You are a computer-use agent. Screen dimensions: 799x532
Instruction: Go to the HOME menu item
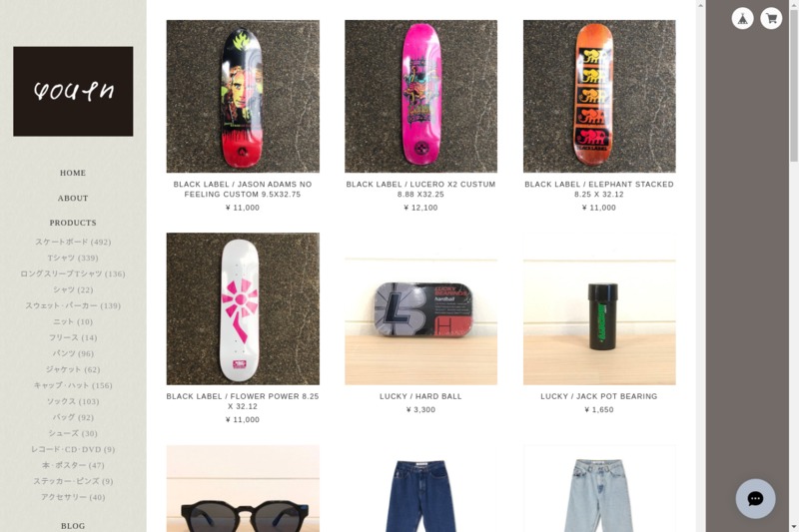(73, 173)
